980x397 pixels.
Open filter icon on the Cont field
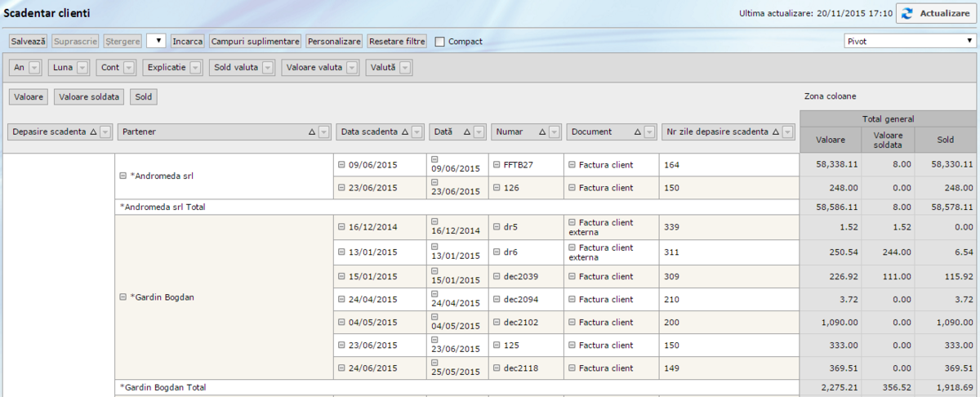[130, 68]
